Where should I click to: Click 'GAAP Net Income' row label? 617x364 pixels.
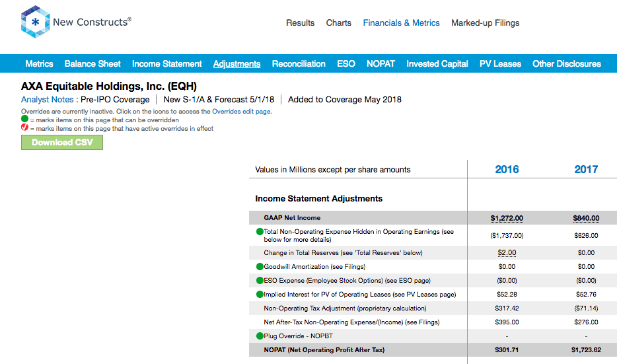(x=292, y=218)
